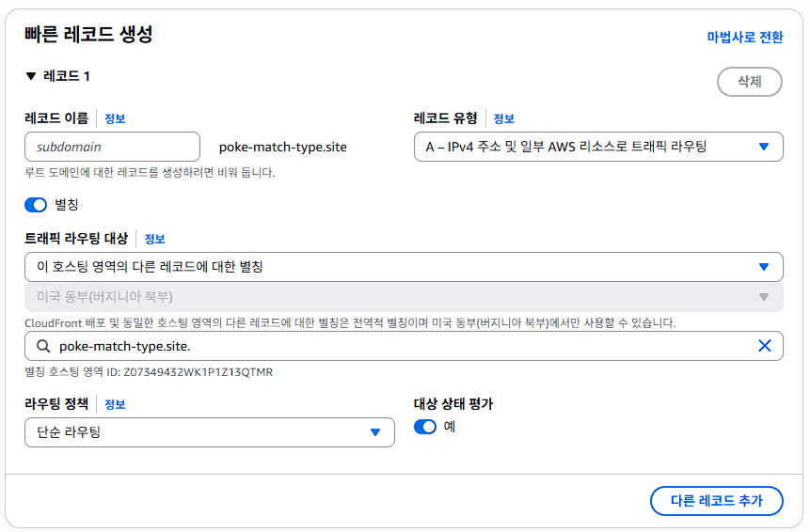Image resolution: width=810 pixels, height=532 pixels.
Task: Click 정보 link next to 레코드 유형
Action: click(x=503, y=118)
